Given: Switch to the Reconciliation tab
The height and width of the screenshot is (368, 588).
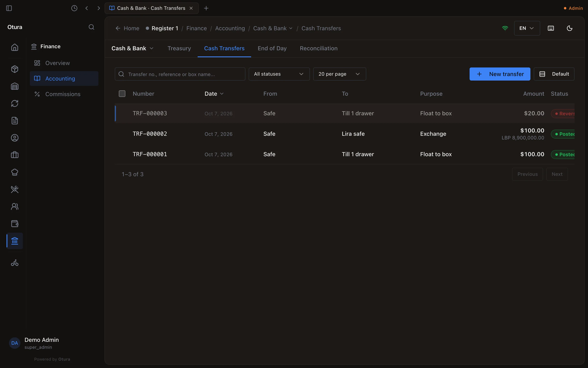Looking at the screenshot, I should click(x=318, y=48).
